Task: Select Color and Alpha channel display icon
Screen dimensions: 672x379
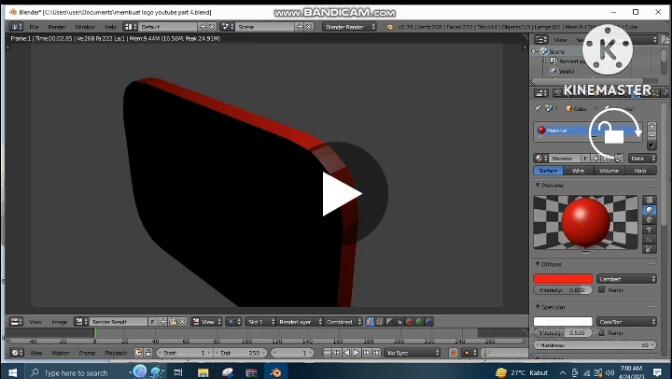Action: [370, 322]
